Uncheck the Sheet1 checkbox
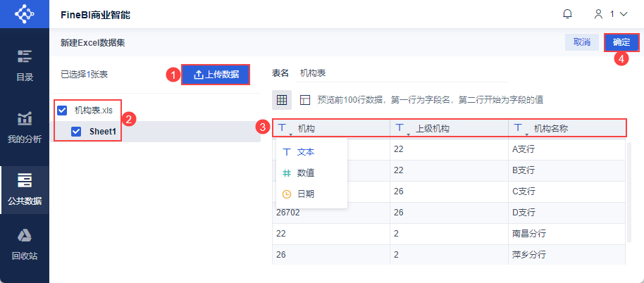 pos(76,131)
